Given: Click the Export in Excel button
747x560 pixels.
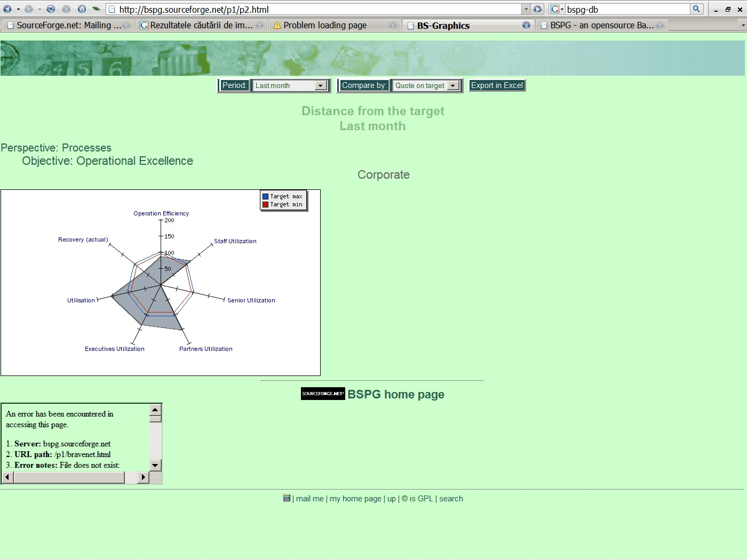Looking at the screenshot, I should tap(497, 85).
